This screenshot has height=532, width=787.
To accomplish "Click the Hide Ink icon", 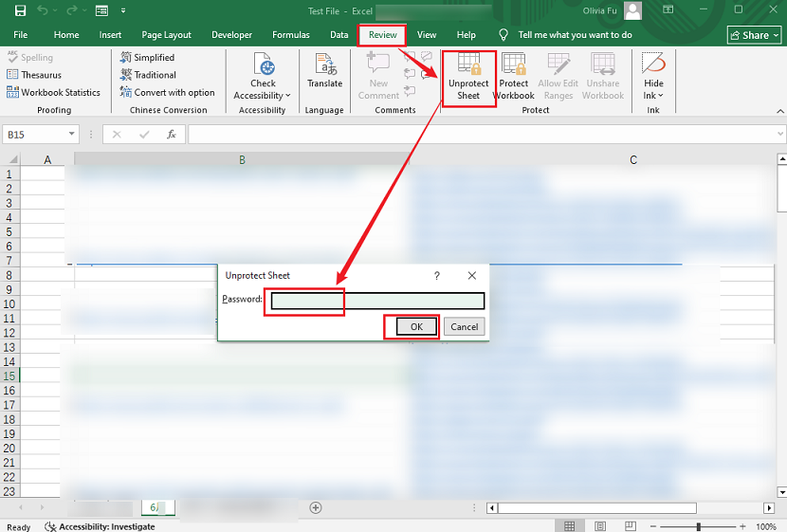I will [653, 64].
